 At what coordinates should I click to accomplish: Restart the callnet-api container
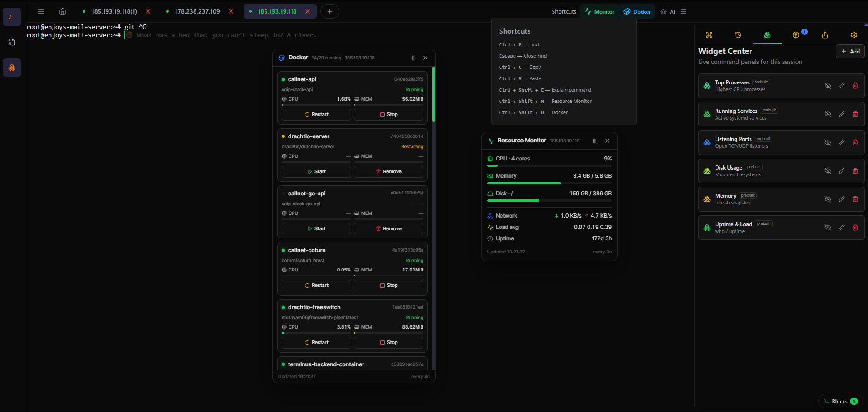(316, 115)
